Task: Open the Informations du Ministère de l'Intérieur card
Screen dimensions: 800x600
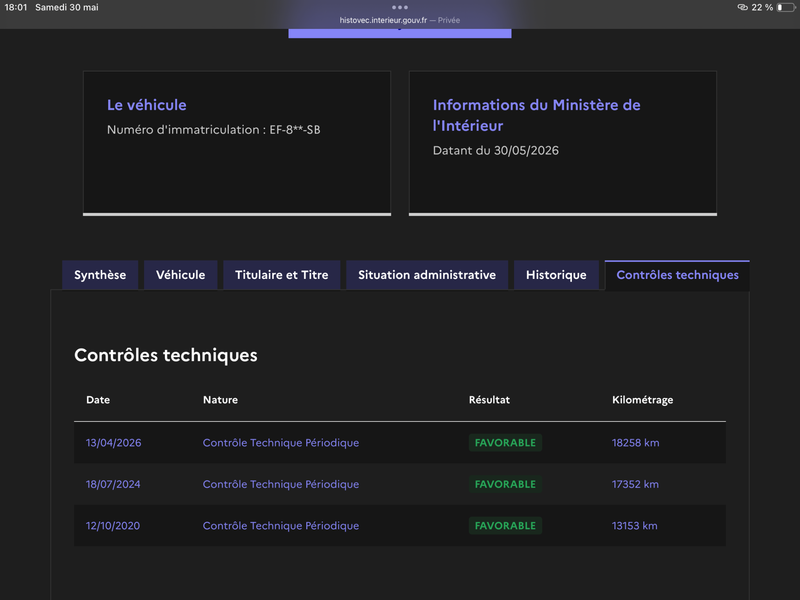Action: click(x=563, y=143)
